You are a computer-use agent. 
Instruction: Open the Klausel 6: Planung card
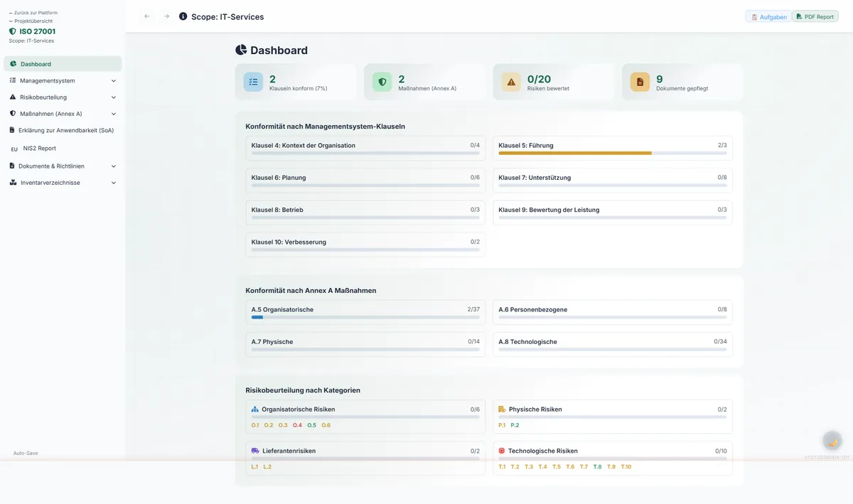click(365, 181)
